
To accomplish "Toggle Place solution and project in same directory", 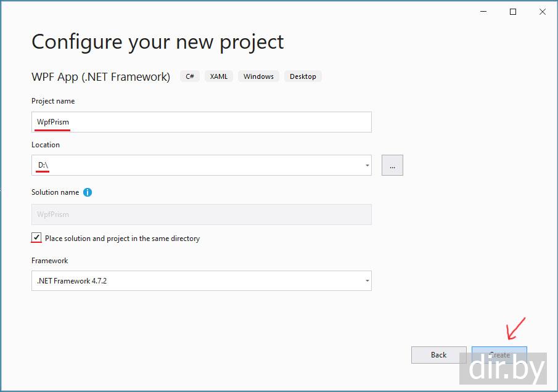I will (x=37, y=238).
